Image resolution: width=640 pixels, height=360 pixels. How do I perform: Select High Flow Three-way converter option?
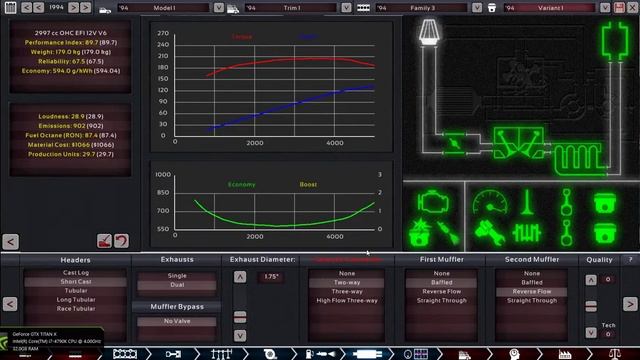click(x=347, y=300)
